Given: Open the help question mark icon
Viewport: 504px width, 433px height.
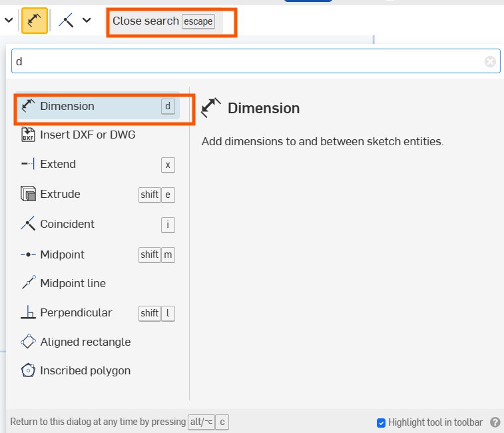Looking at the screenshot, I should [495, 422].
